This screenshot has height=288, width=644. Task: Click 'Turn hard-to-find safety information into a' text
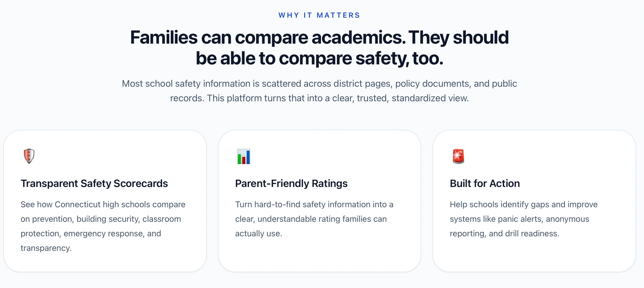(x=314, y=204)
